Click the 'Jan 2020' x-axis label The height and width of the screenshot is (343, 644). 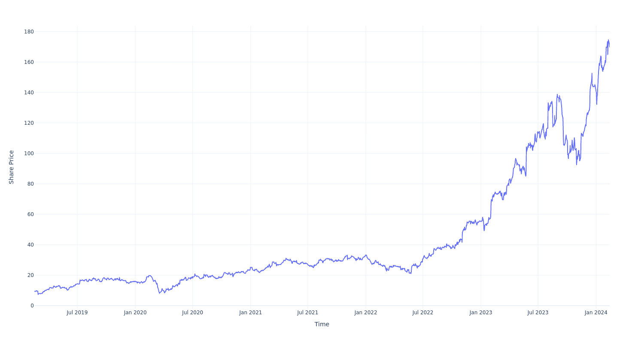(135, 313)
